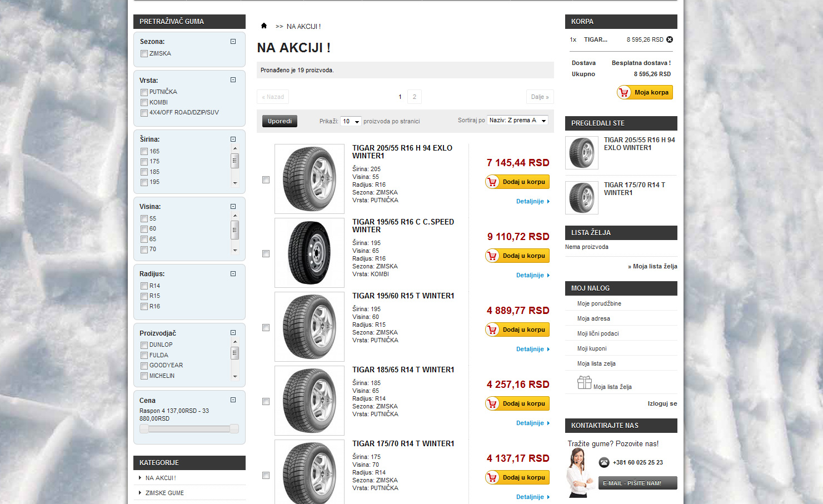Open Moja adresa account link

pos(593,318)
